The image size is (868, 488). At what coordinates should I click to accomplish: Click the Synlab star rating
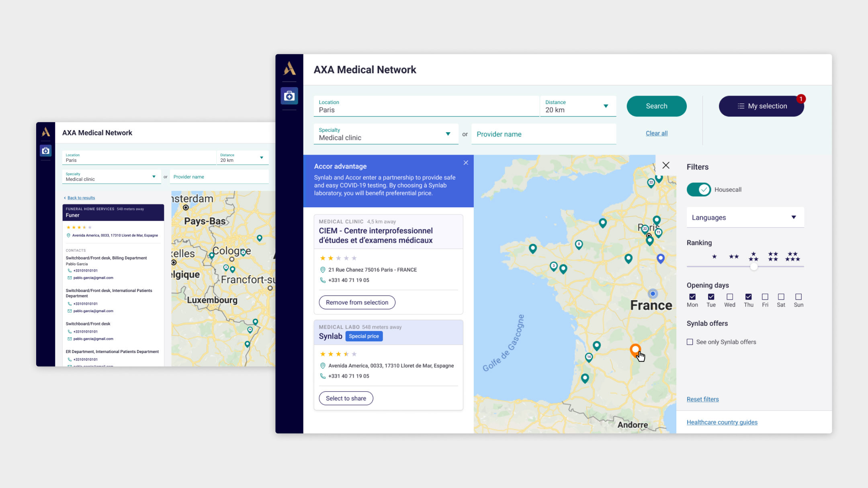pos(338,354)
